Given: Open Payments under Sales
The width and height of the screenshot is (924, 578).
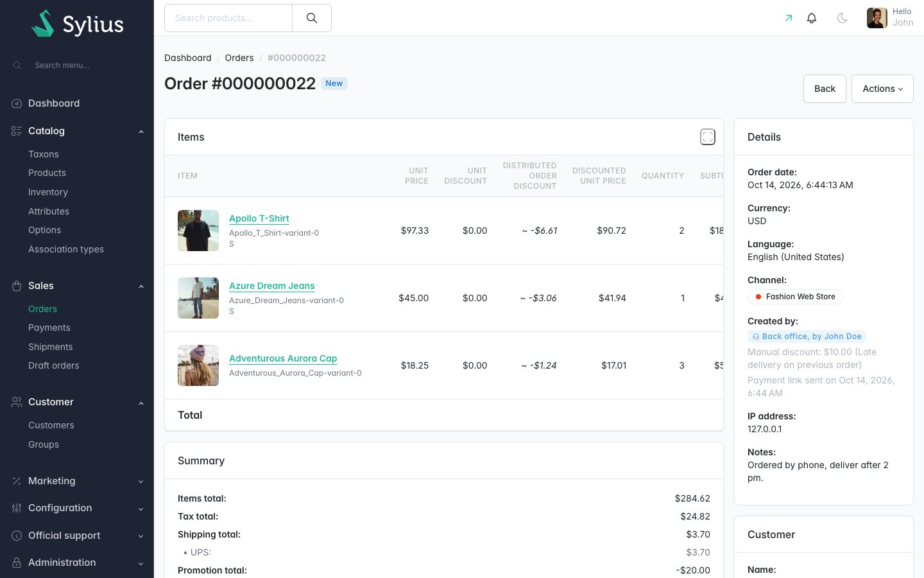Looking at the screenshot, I should (49, 328).
